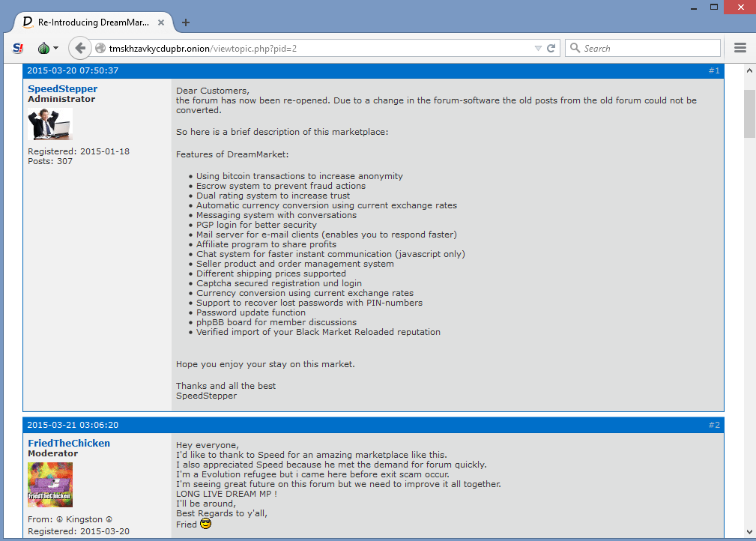Click the sunglasses smiley emoticon
The image size is (756, 541).
[x=205, y=524]
